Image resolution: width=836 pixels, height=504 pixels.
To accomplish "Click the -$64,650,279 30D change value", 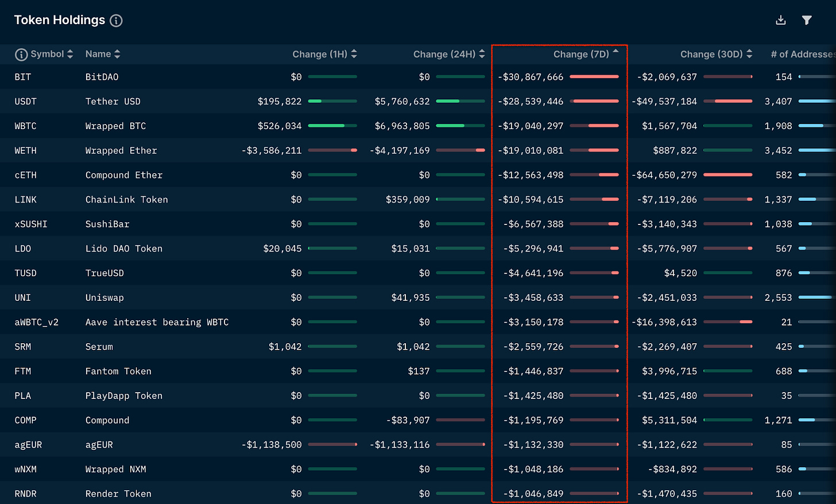I will 664,175.
